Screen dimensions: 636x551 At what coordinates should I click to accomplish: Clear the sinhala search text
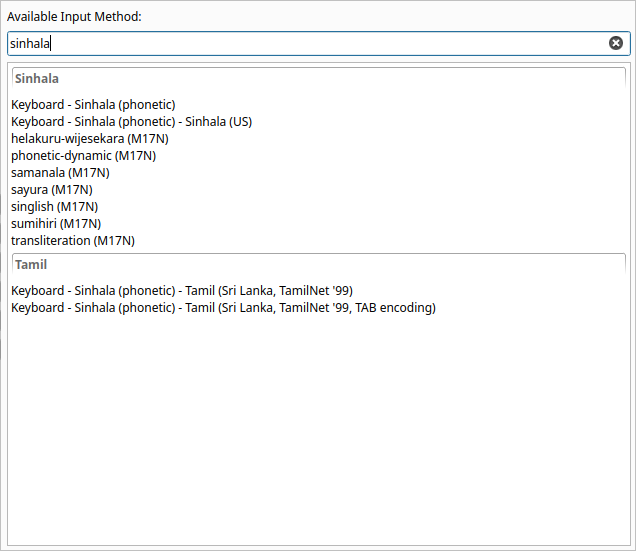click(615, 43)
